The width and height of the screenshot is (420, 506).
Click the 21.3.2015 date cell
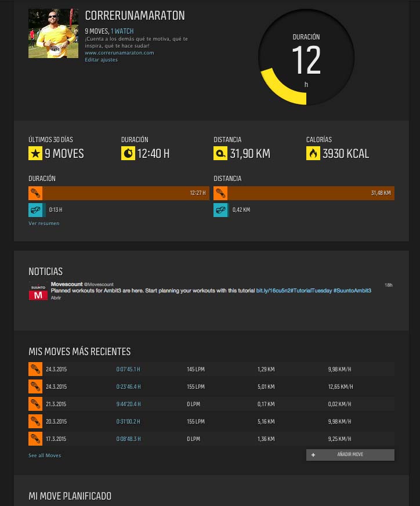click(56, 404)
